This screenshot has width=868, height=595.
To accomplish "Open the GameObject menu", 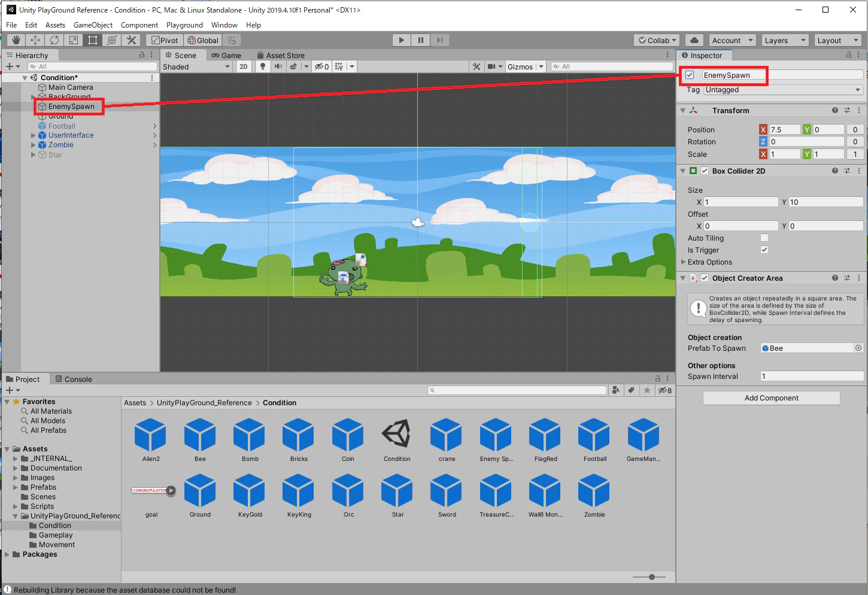I will click(x=93, y=25).
